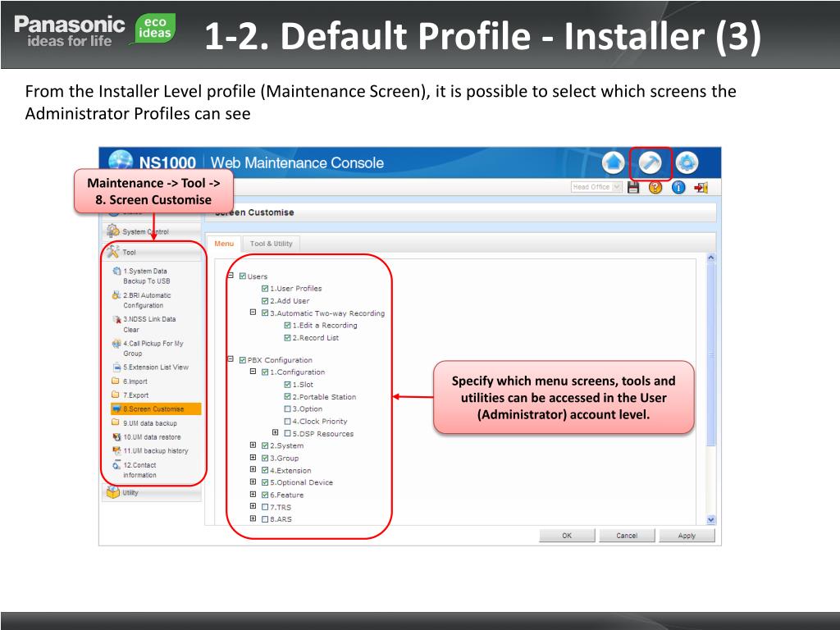The height and width of the screenshot is (630, 840).
Task: Click the vertical scrollbar thumb
Action: coord(711,354)
